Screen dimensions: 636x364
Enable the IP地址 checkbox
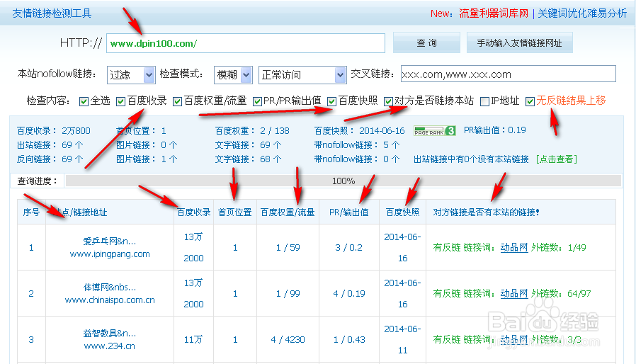(x=485, y=101)
